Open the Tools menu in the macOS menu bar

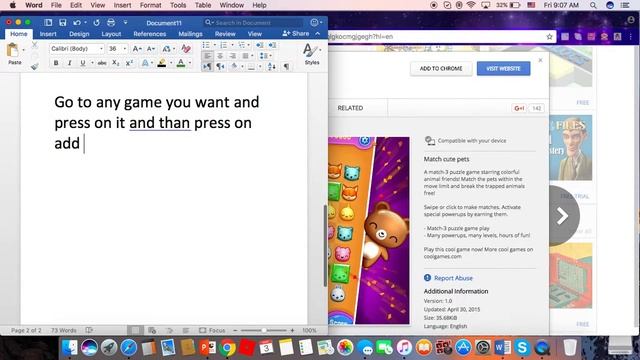point(178,5)
